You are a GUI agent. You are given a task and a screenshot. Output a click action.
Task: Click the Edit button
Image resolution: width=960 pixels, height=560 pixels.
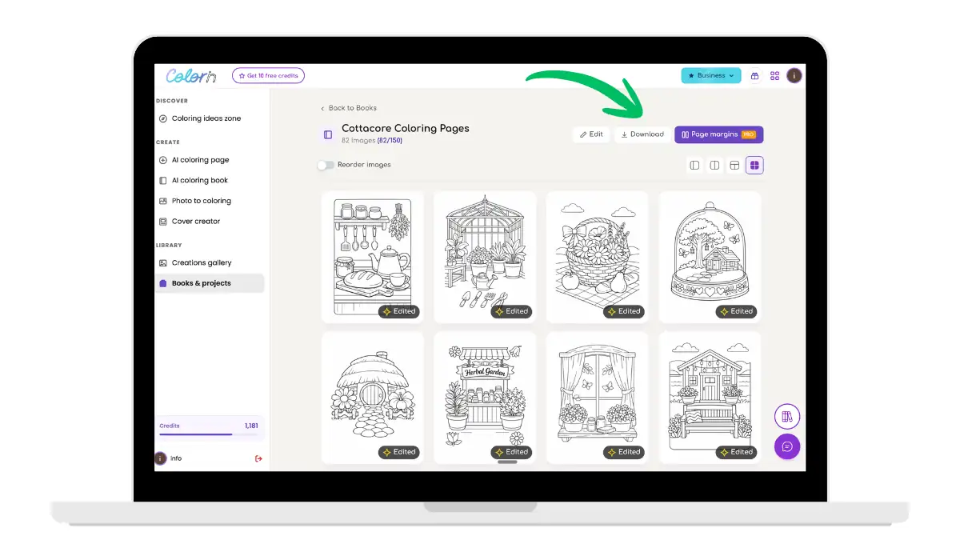[590, 134]
